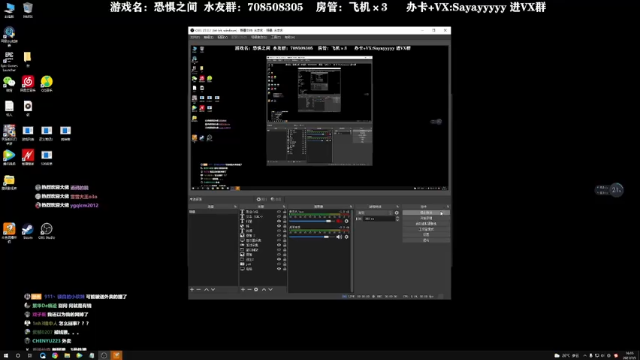Click the Windows Start button
Viewport: 640px width, 360px height.
pos(6,356)
